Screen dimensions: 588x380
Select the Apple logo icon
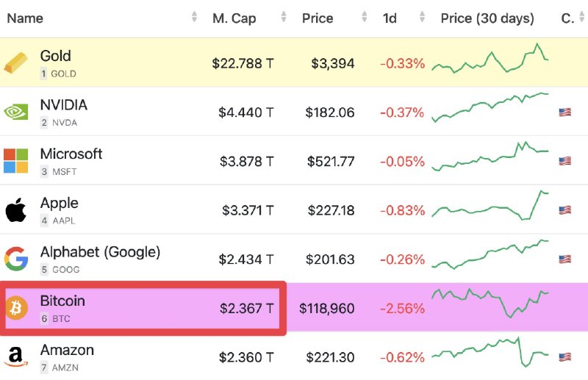point(15,209)
